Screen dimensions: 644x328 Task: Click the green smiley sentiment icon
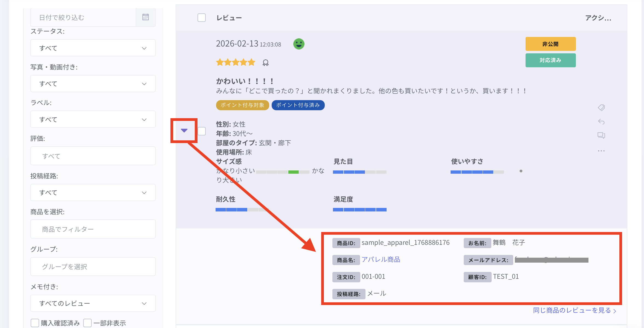click(299, 44)
